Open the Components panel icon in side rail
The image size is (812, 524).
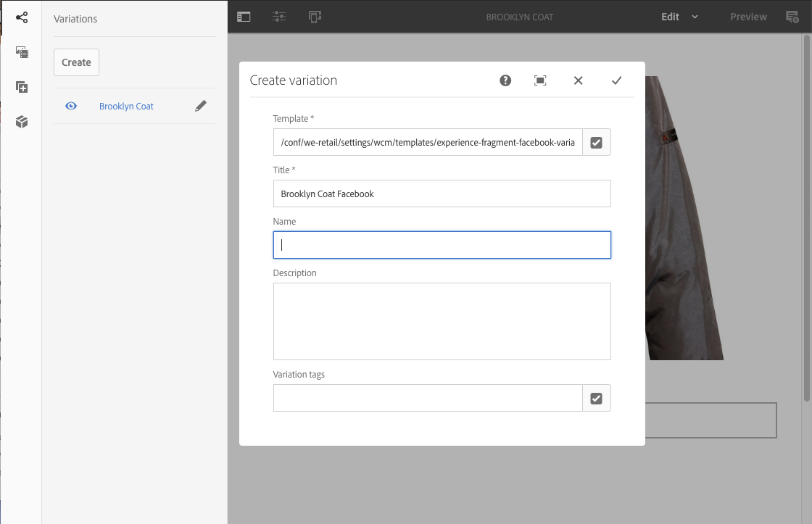click(x=22, y=87)
